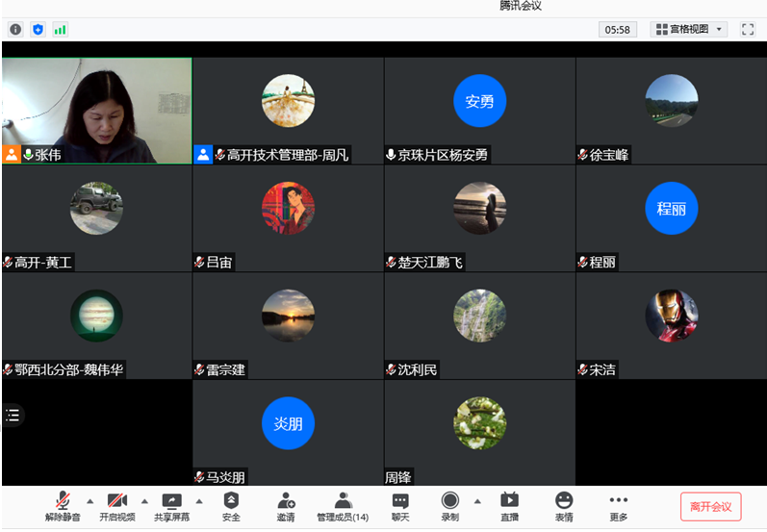The width and height of the screenshot is (767, 532).
Task: Click the blue 炎朋 avatar circle
Action: coord(288,423)
